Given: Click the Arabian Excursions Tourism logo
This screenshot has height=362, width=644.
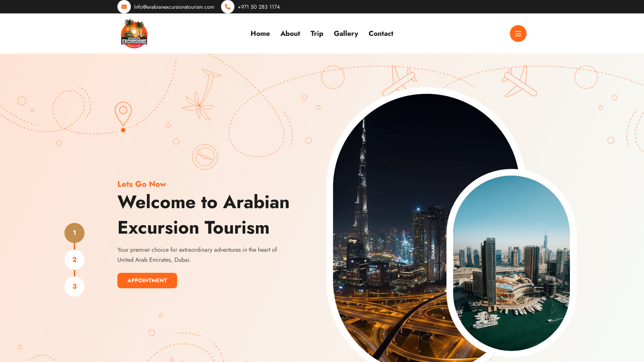Looking at the screenshot, I should coord(134,33).
